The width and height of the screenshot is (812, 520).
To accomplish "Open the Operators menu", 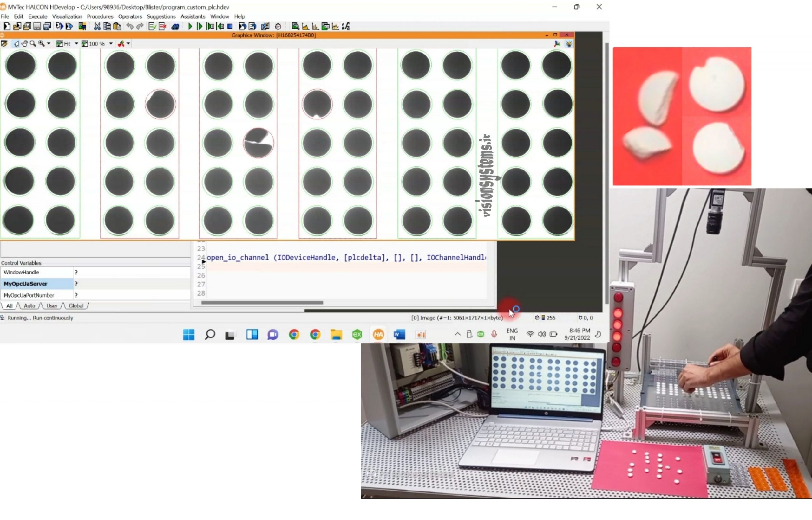I will coord(130,16).
